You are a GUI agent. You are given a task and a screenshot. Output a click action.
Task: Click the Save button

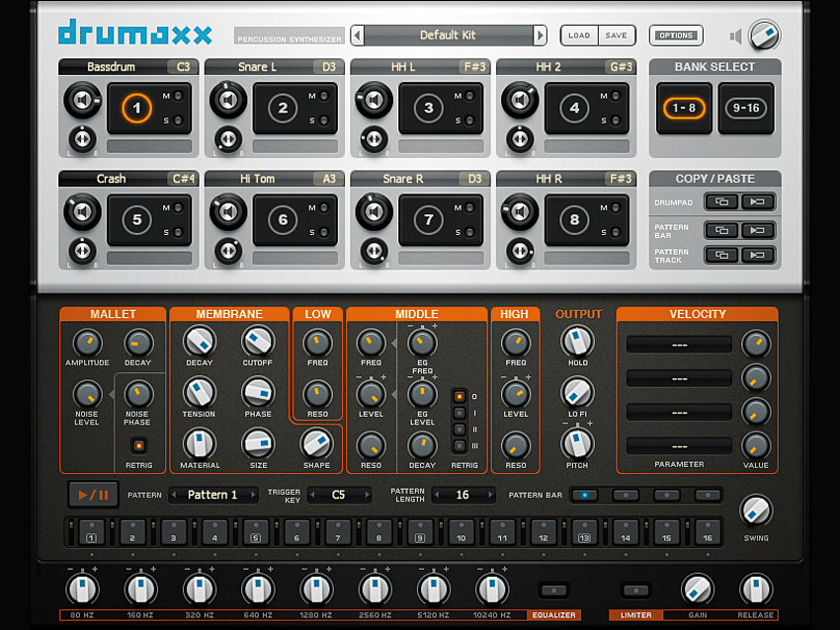click(616, 36)
